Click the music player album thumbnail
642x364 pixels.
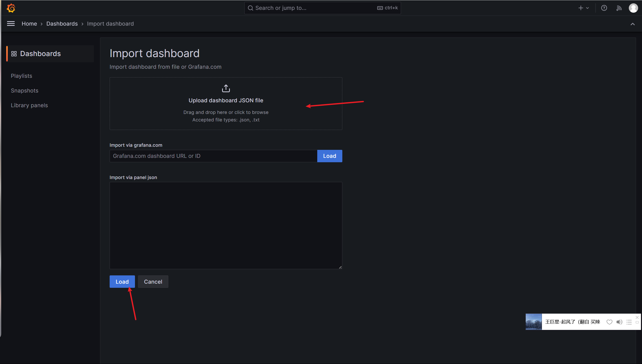point(533,322)
